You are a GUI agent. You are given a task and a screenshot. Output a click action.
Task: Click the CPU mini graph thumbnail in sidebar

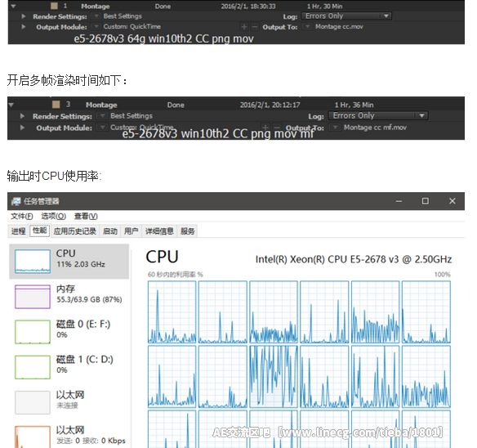pos(33,262)
